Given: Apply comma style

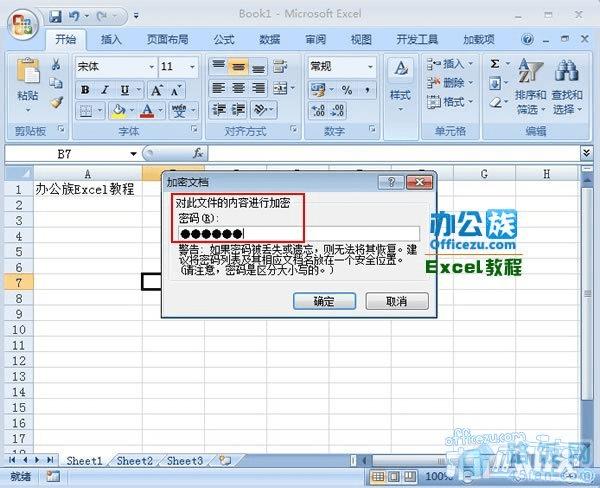Looking at the screenshot, I should tap(367, 90).
